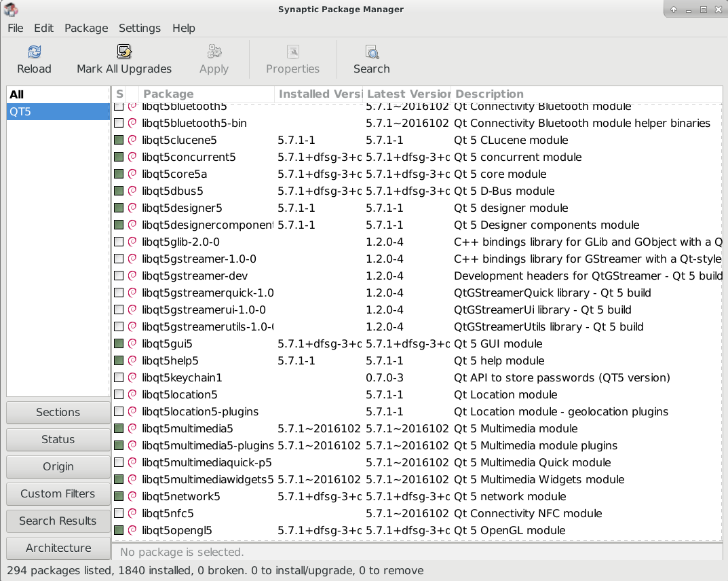Open the Package menu
Image resolution: width=728 pixels, height=581 pixels.
pyautogui.click(x=86, y=28)
